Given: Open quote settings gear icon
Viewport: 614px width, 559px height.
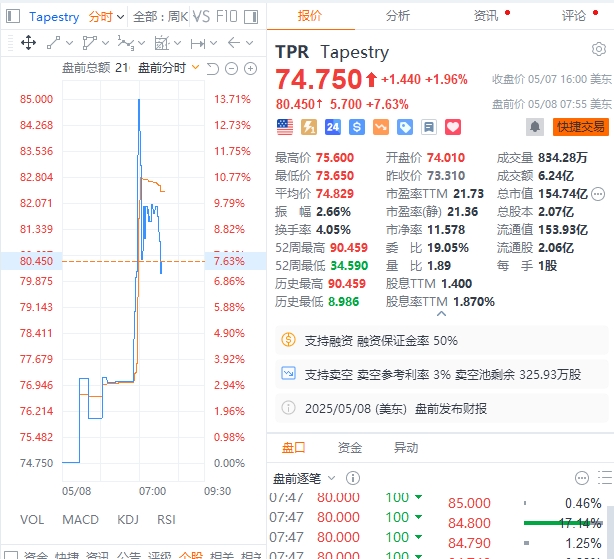Looking at the screenshot, I should point(599,50).
